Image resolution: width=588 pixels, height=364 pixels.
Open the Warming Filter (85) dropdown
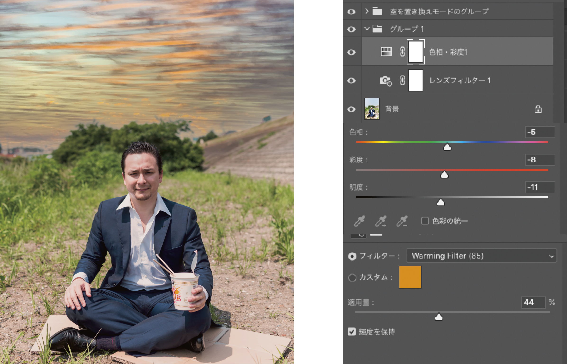tap(481, 256)
